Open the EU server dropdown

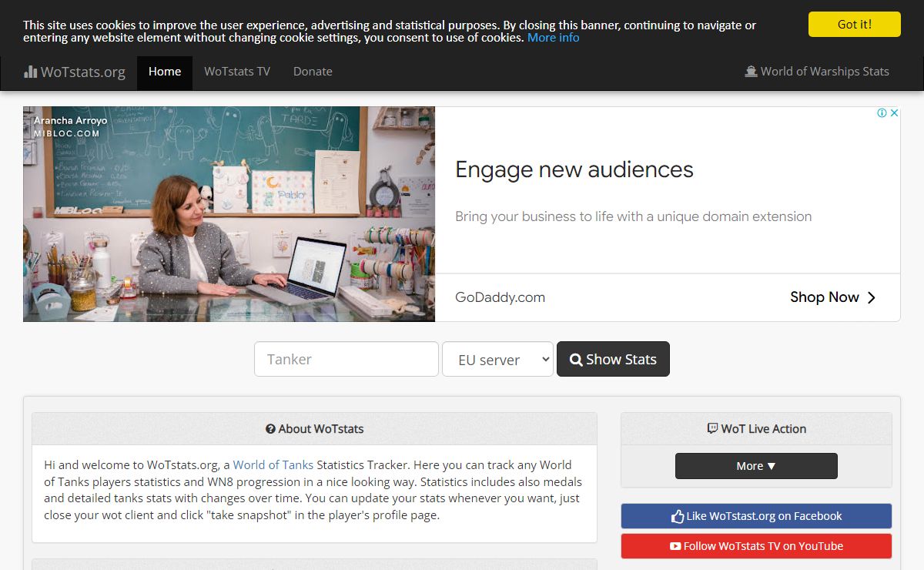coord(497,359)
